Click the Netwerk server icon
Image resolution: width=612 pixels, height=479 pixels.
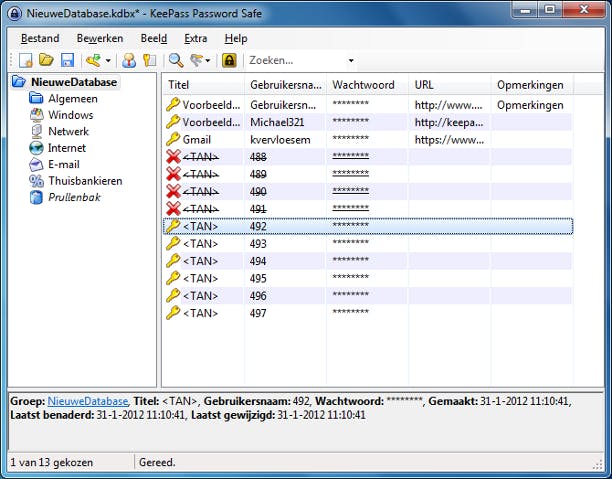pyautogui.click(x=36, y=131)
